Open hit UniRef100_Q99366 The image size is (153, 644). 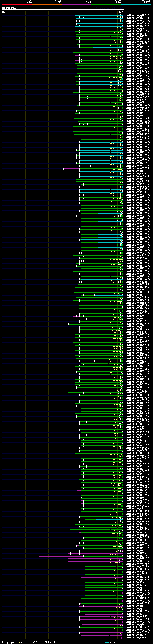(137, 94)
